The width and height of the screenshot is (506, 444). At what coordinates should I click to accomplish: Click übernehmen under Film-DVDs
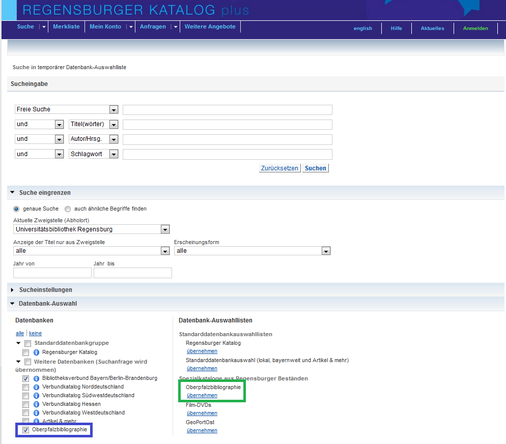pyautogui.click(x=202, y=413)
